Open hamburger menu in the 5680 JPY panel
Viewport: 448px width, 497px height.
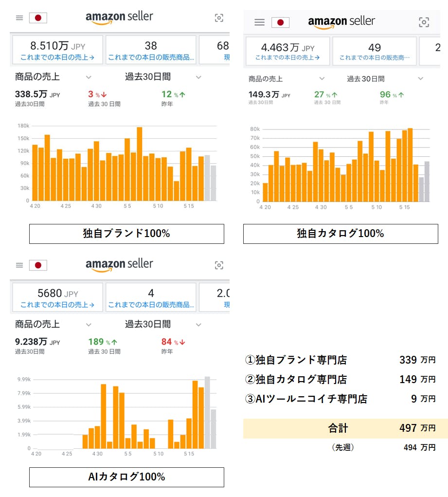point(19,265)
